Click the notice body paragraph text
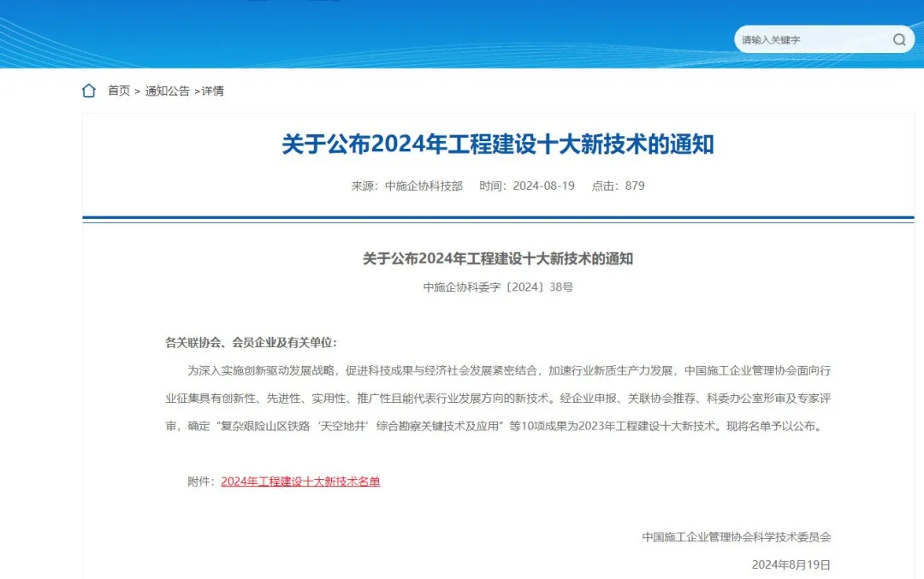The image size is (924, 579). [x=498, y=398]
